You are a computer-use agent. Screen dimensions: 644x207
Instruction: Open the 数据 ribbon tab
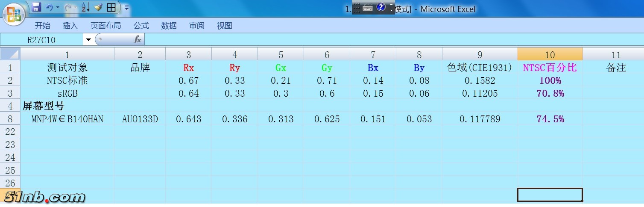tap(169, 26)
